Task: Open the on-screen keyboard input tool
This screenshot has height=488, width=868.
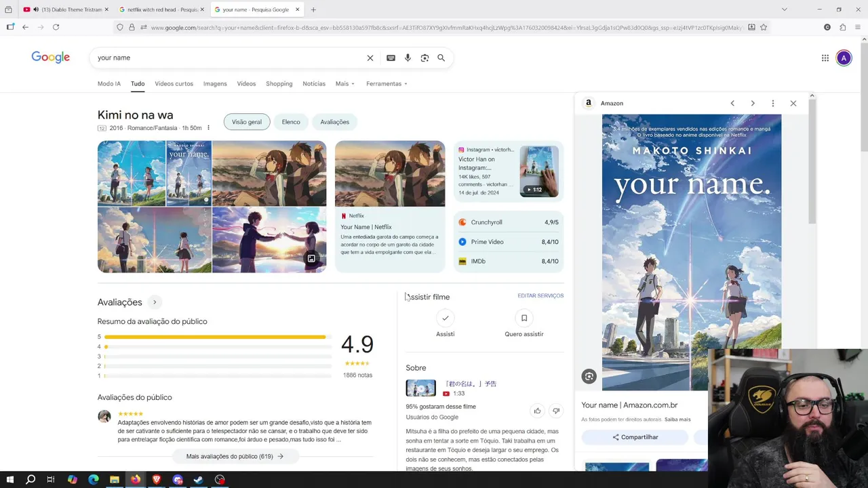Action: click(391, 58)
